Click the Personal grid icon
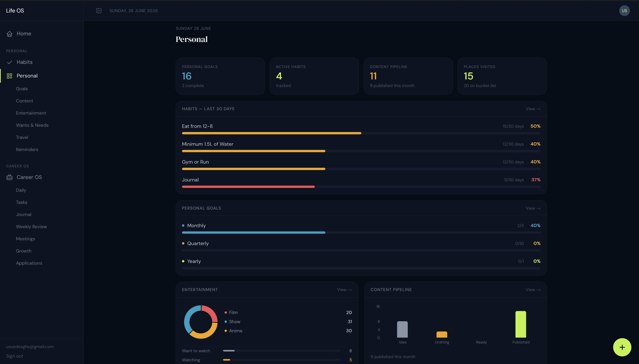Screen dimensions: 639x364 (x=10, y=76)
